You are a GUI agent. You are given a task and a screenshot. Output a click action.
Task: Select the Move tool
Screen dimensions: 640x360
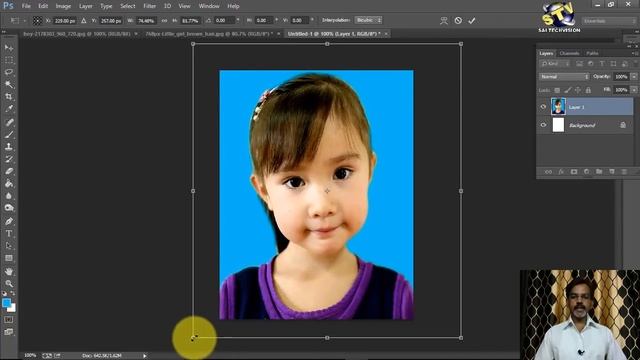click(9, 48)
